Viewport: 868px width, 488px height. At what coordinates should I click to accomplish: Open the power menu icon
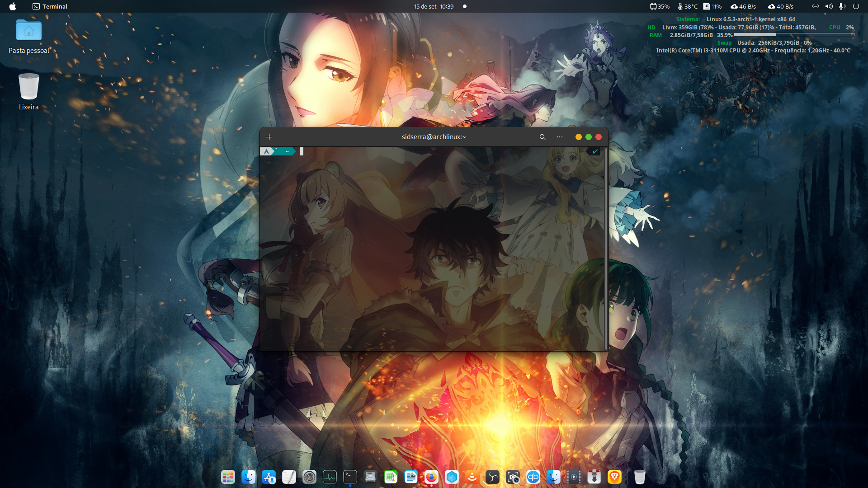click(856, 6)
